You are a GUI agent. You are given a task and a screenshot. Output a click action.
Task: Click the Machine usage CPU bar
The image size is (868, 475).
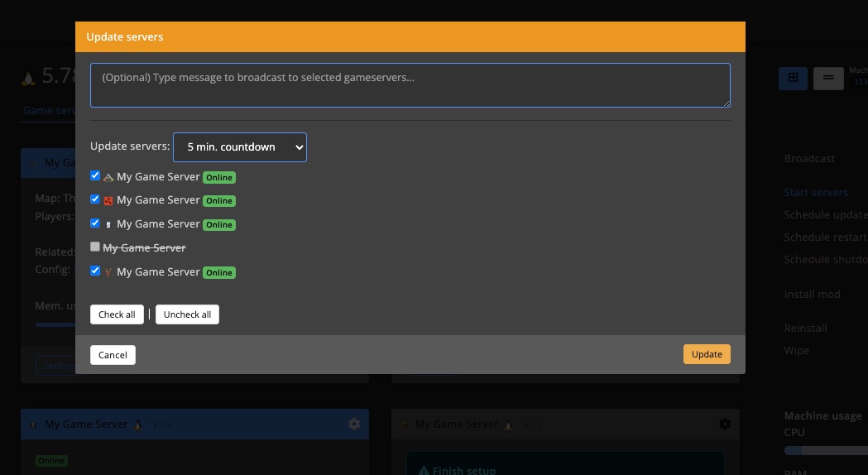click(826, 451)
